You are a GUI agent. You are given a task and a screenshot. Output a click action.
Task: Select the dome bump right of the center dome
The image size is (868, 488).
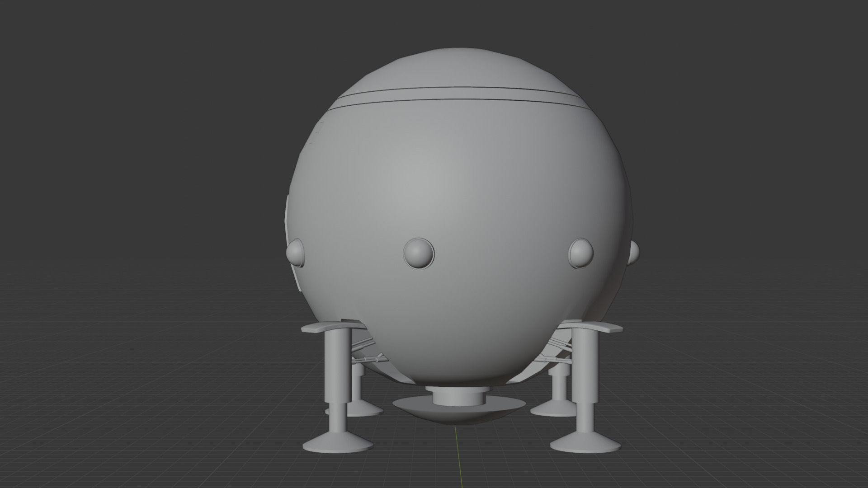click(581, 253)
